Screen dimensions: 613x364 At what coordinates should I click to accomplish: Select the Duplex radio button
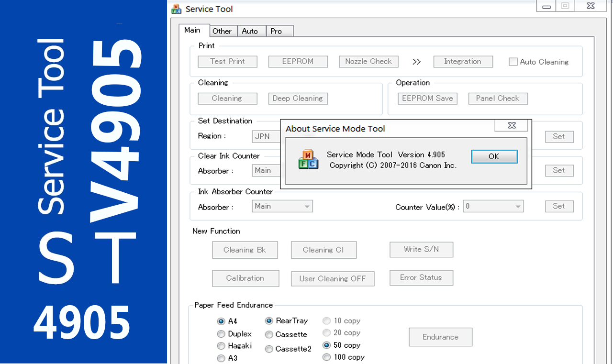pyautogui.click(x=221, y=334)
